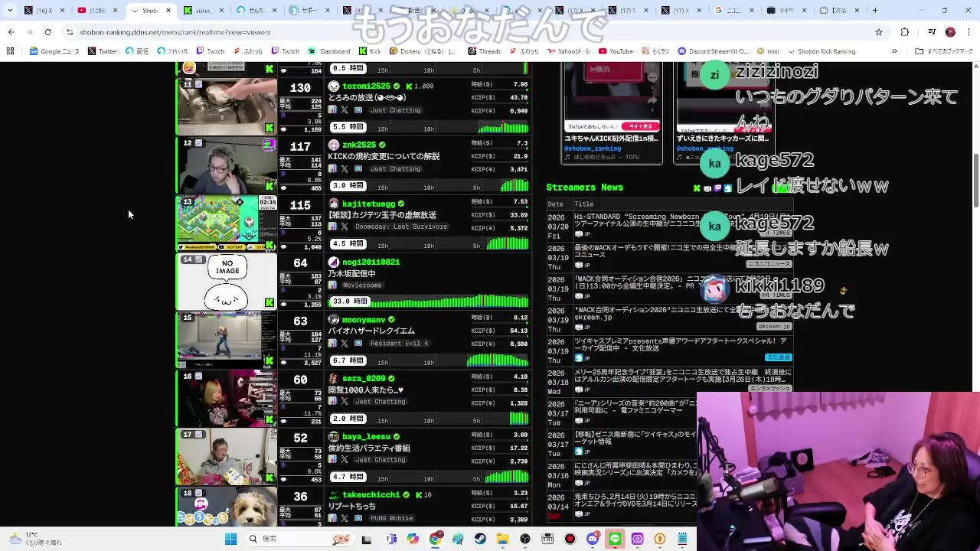
Task: Open Steam from the taskbar
Action: point(480,539)
